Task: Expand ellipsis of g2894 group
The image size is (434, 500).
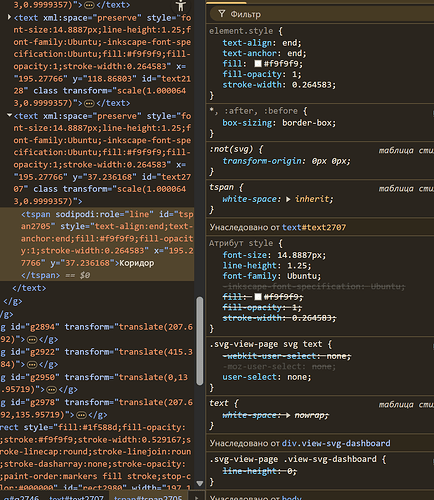Action: [32, 340]
